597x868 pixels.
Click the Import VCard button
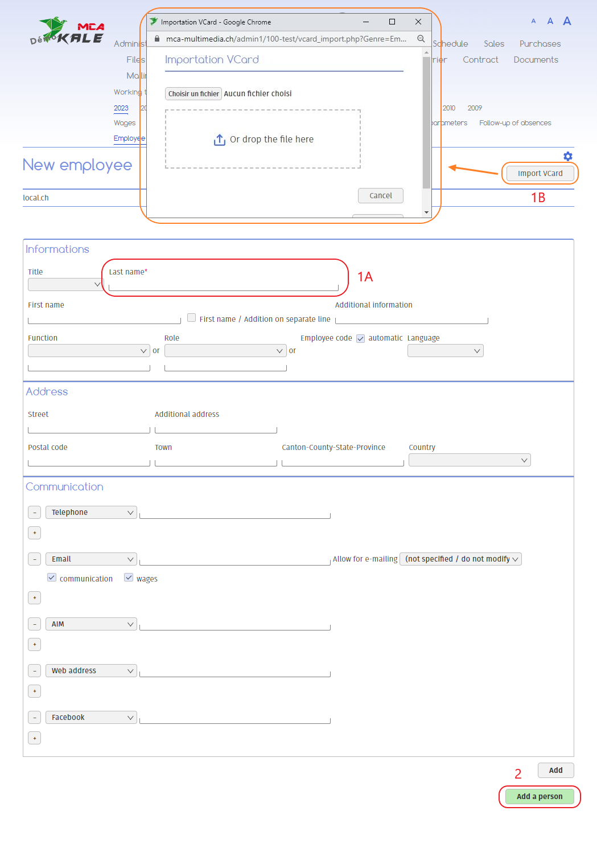click(x=540, y=173)
